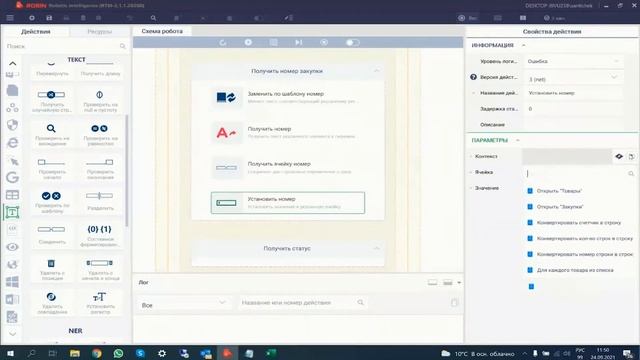Click the run circle icon in schema toolbar
640x360 pixels.
click(248, 42)
